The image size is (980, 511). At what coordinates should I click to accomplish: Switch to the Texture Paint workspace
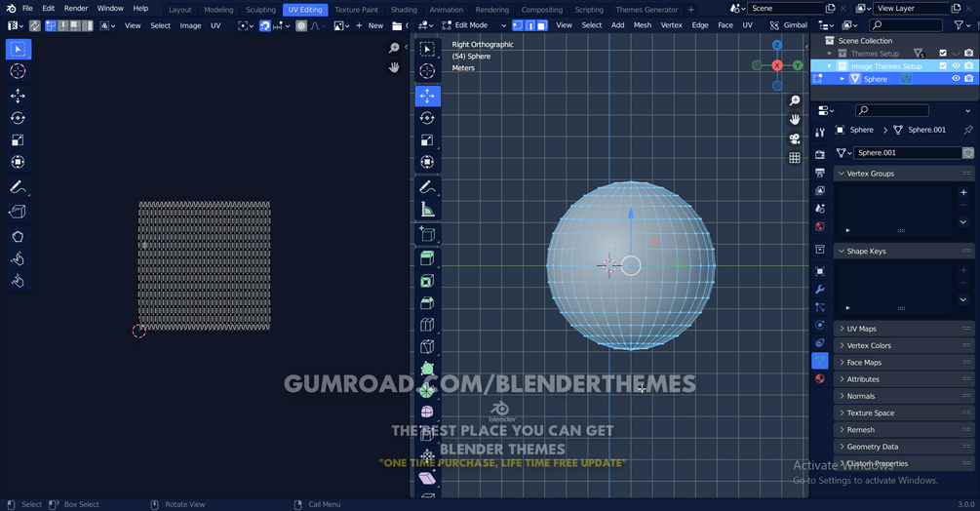coord(356,10)
